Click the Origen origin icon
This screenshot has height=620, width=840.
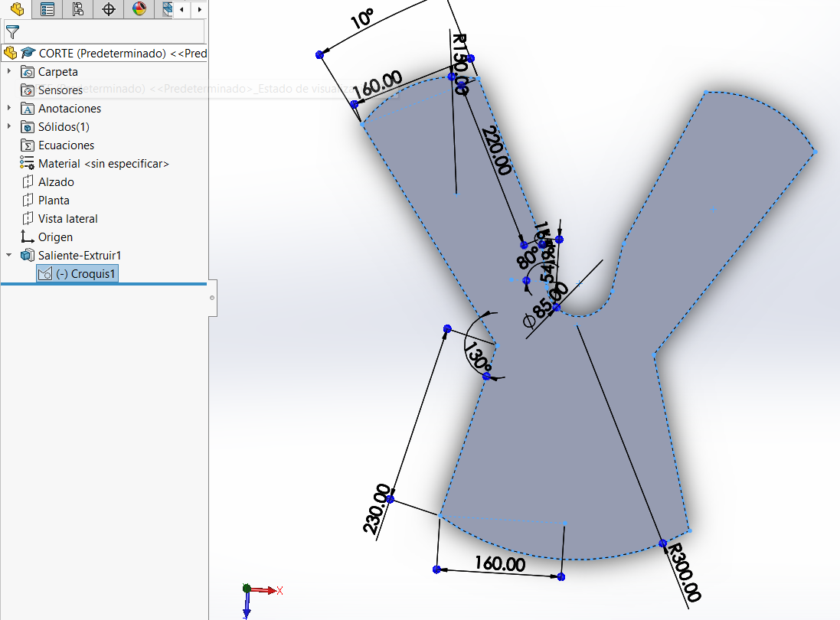[28, 237]
